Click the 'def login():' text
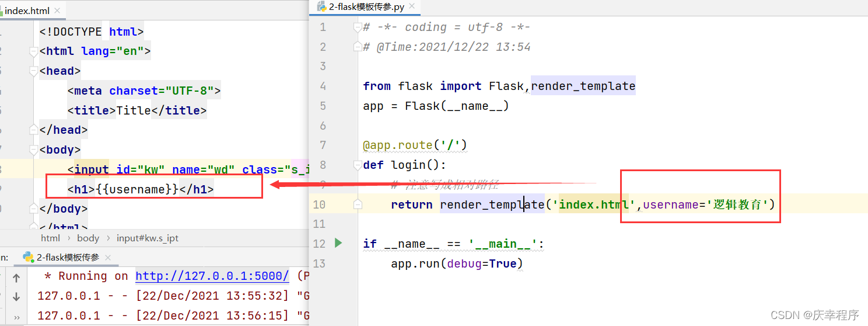This screenshot has width=868, height=326. tap(404, 165)
